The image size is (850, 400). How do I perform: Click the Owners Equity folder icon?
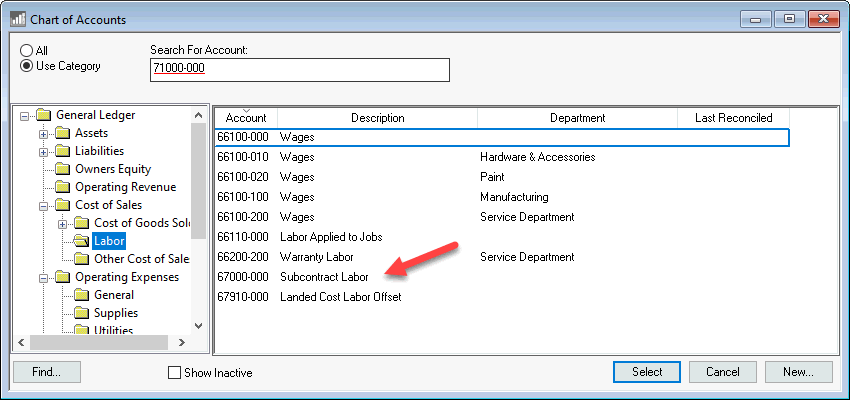pos(63,169)
